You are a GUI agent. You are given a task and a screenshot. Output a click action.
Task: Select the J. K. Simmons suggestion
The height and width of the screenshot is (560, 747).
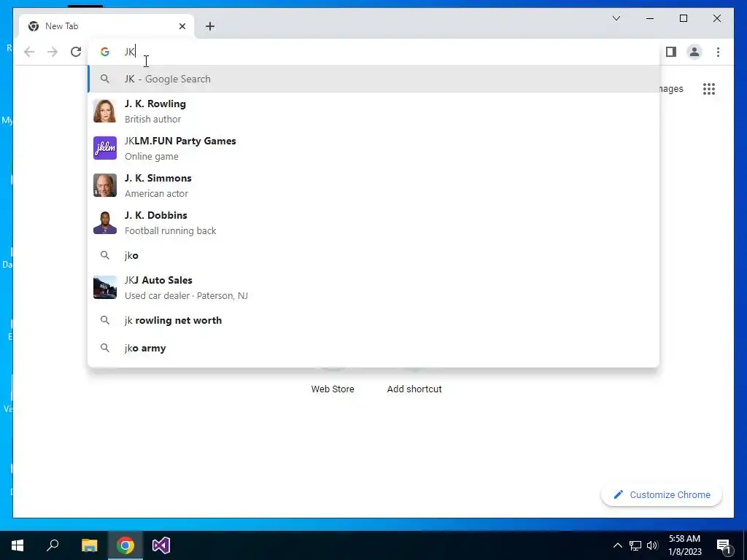click(x=373, y=185)
